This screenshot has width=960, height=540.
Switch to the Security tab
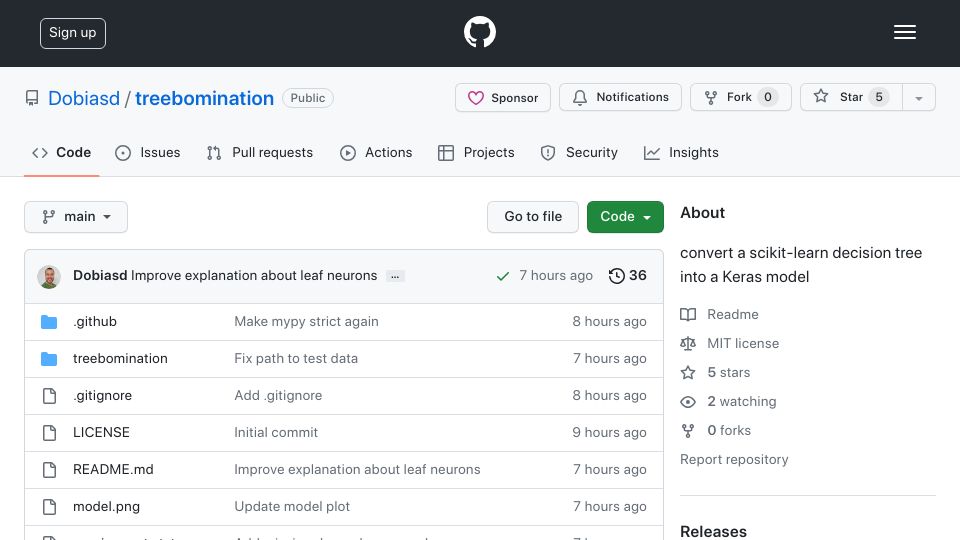(x=579, y=152)
